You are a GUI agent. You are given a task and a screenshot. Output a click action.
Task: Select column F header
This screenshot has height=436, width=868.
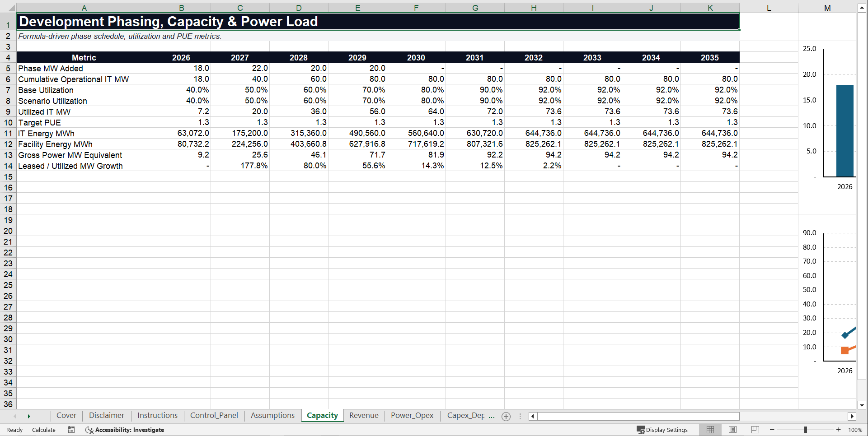(x=416, y=8)
